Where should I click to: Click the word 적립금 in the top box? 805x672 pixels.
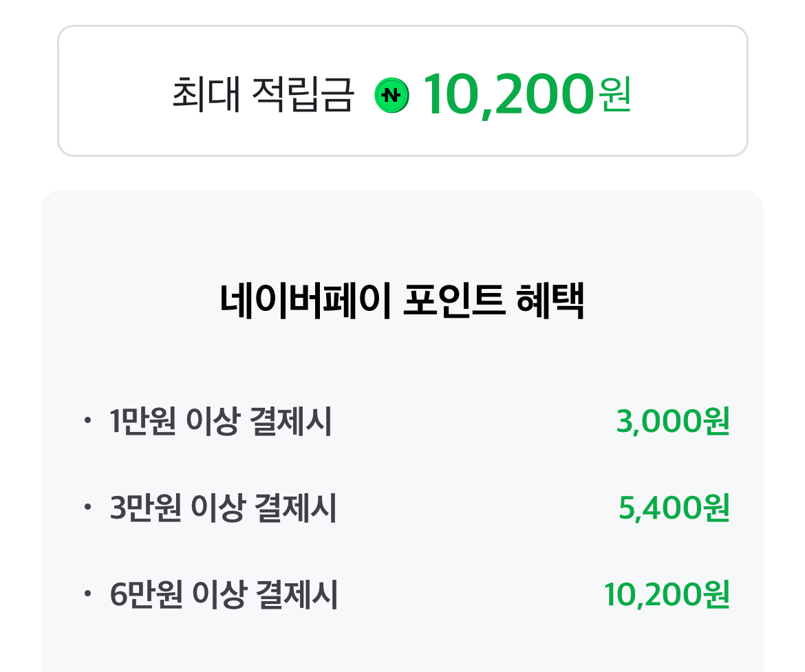coord(302,96)
